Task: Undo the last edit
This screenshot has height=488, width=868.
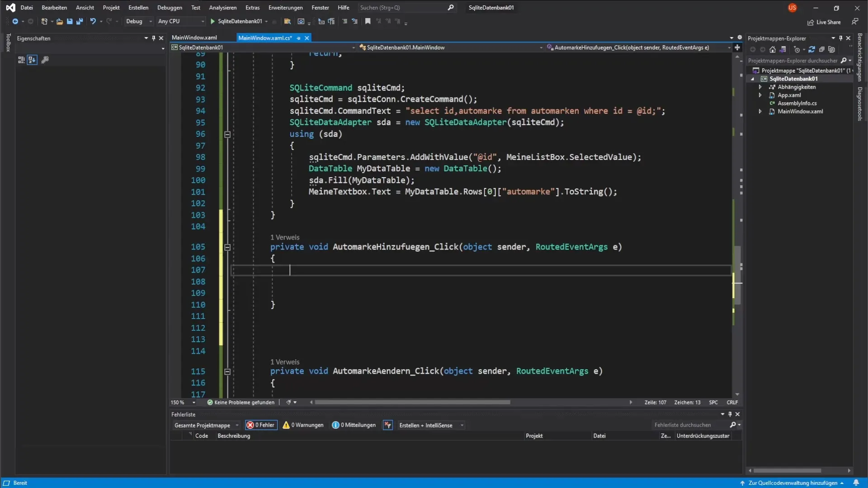Action: click(x=93, y=21)
